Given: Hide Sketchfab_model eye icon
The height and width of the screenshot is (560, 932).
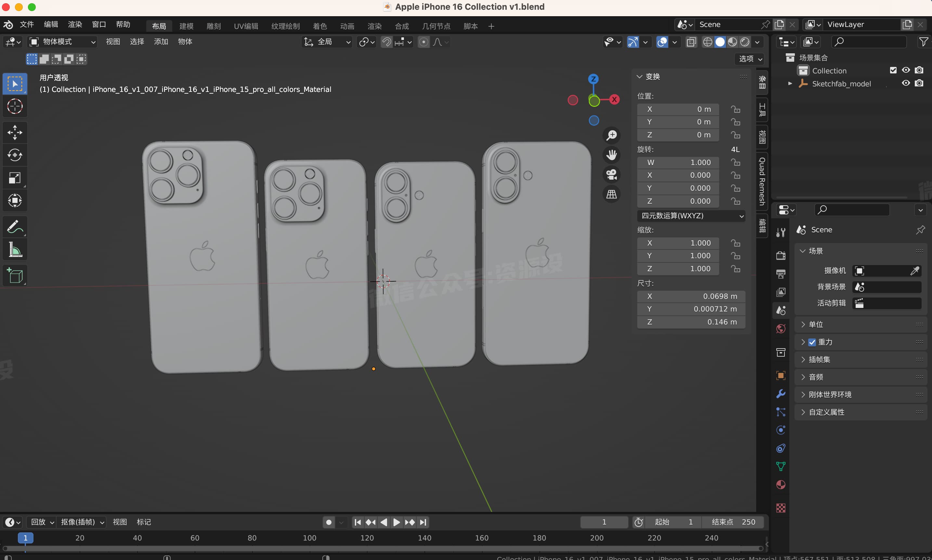Looking at the screenshot, I should [906, 83].
